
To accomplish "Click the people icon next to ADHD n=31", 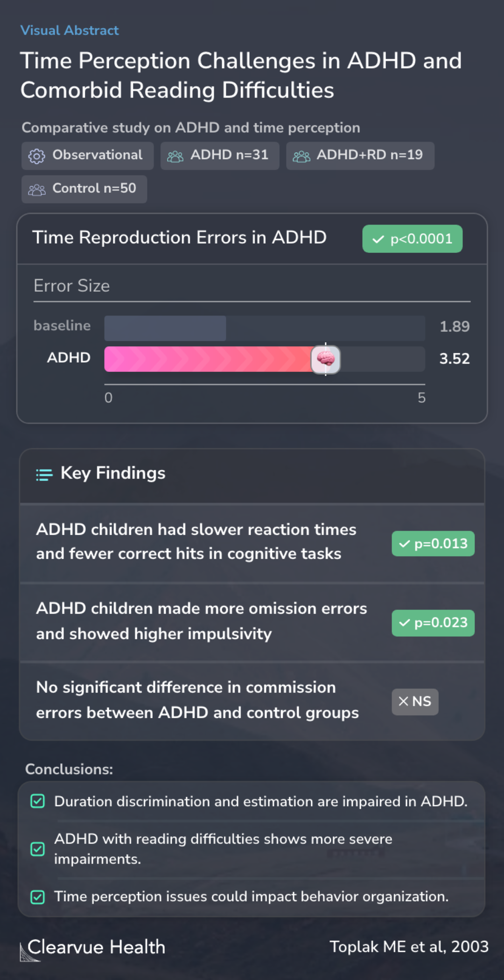I will click(x=175, y=156).
